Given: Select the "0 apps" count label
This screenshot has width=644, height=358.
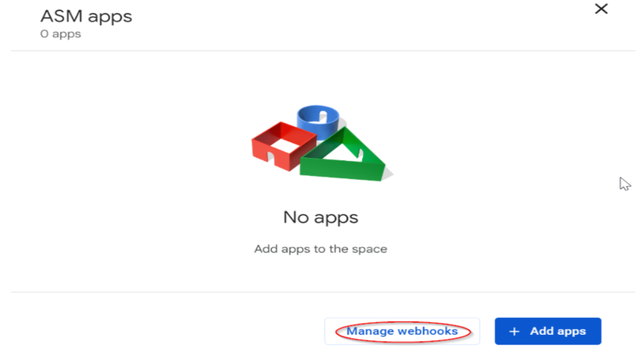Looking at the screenshot, I should (x=60, y=34).
